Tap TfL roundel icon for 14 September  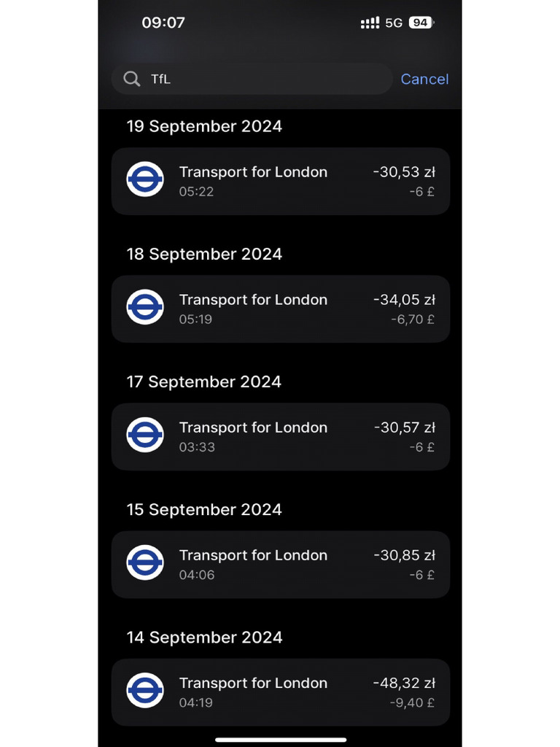click(145, 690)
